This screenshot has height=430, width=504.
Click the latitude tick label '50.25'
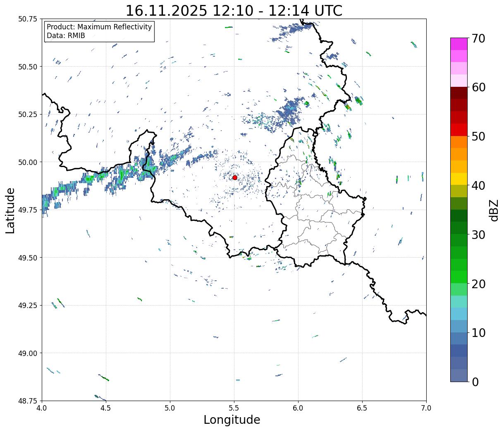(28, 115)
